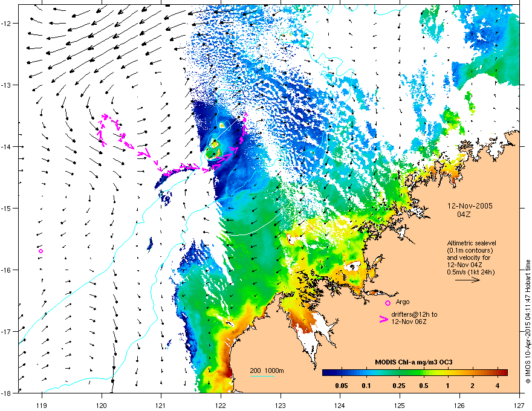Click the 0.5m/s velocity scale arrow
532x411 pixels.
pos(467,280)
